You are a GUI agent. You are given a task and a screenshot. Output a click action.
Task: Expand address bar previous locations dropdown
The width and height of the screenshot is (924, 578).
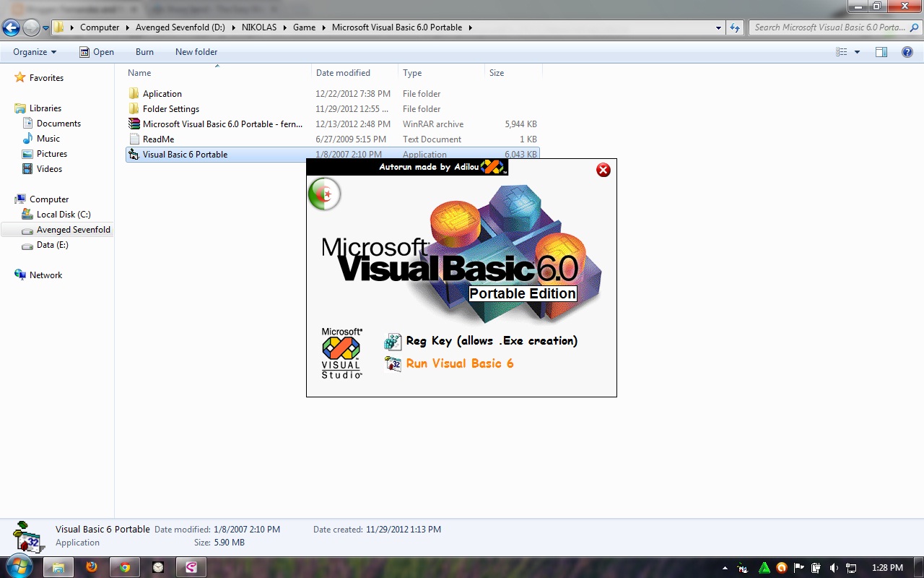point(718,28)
